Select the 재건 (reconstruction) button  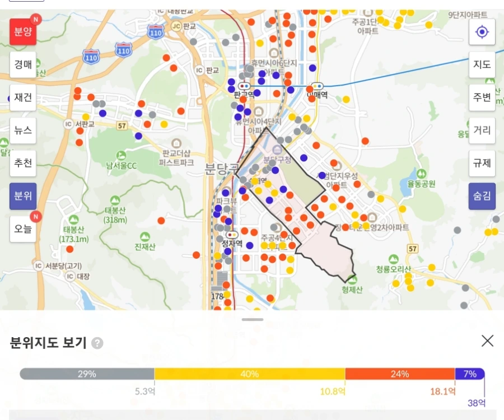(23, 97)
